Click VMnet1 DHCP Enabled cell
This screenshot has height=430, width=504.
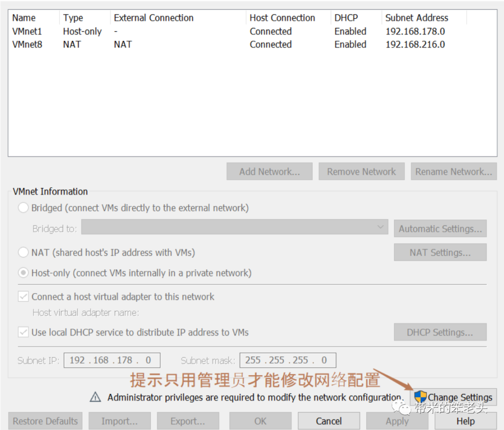click(x=350, y=31)
